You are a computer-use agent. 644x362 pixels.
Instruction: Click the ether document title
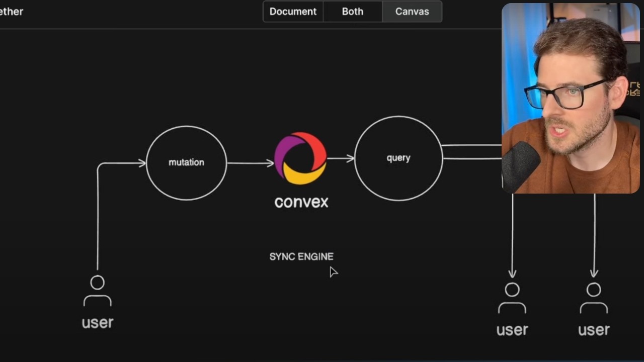[x=10, y=11]
